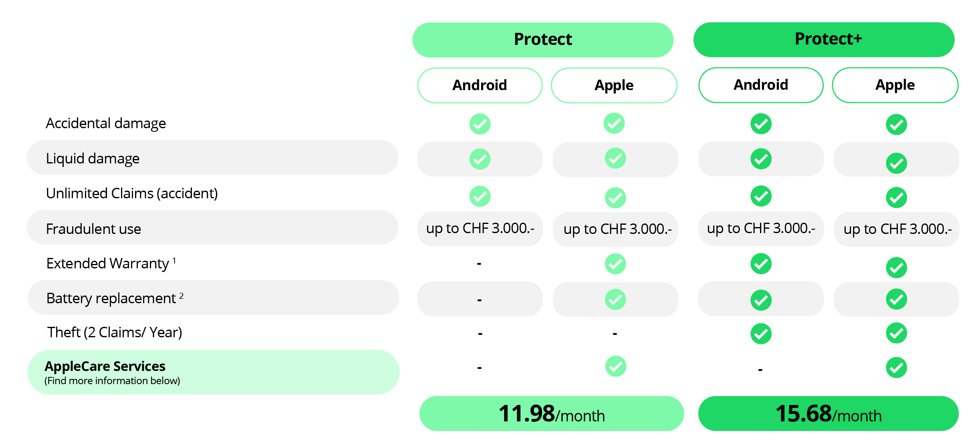Click Liquid damage checkmark under Protect Apple
This screenshot has width=980, height=441.
click(x=615, y=159)
